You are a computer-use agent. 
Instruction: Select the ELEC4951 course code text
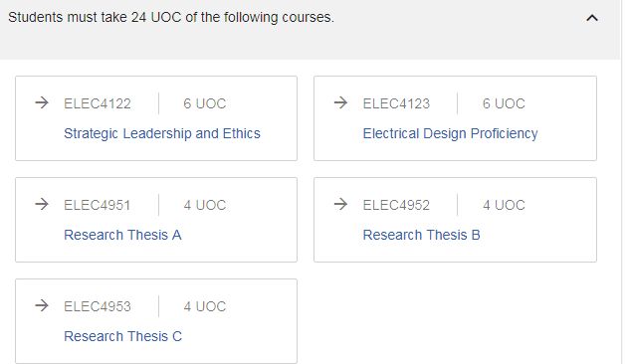98,205
